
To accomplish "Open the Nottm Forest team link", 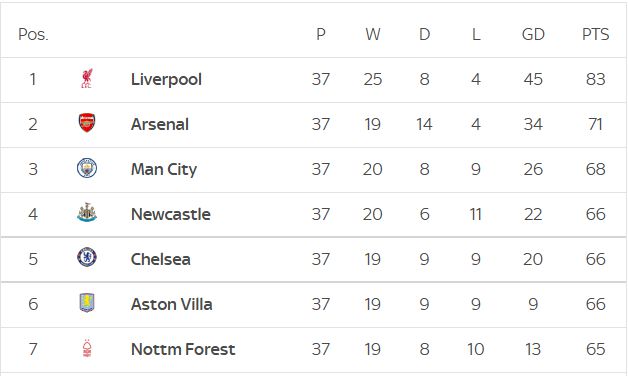I will [x=183, y=349].
